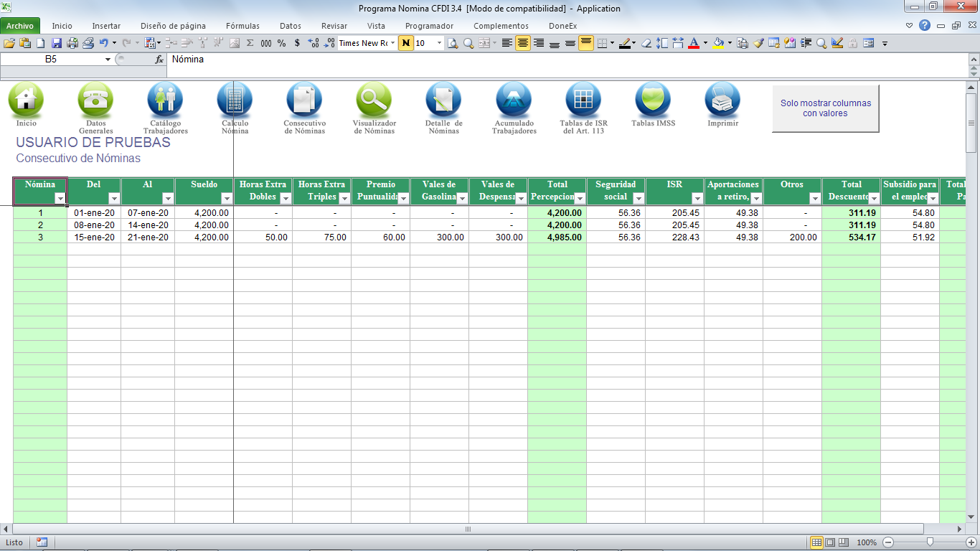The image size is (980, 551).
Task: Open the font name dropdown
Action: tap(392, 43)
